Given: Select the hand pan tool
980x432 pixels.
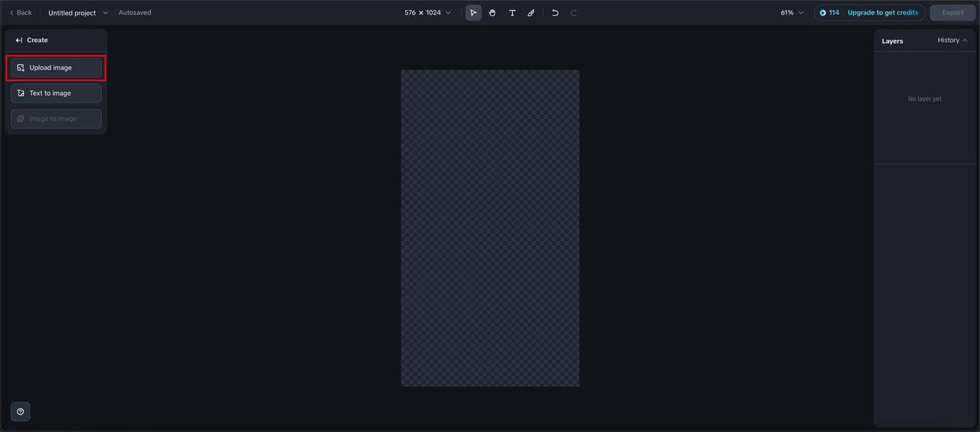Looking at the screenshot, I should (x=492, y=13).
